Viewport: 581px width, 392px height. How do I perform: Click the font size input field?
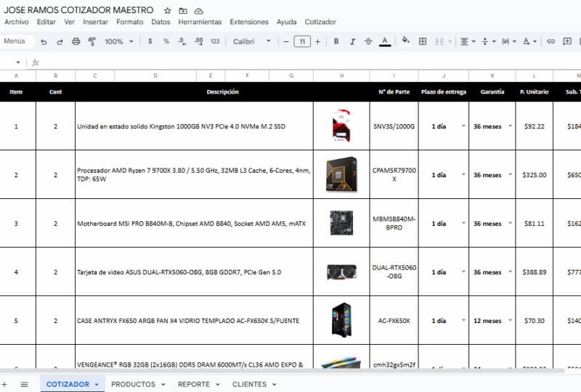pyautogui.click(x=302, y=41)
